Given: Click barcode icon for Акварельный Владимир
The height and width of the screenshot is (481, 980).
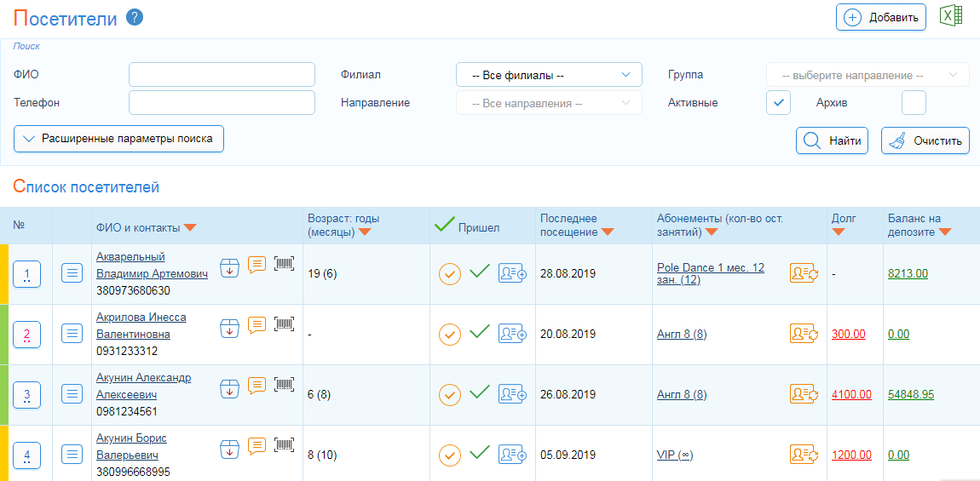Looking at the screenshot, I should (285, 265).
